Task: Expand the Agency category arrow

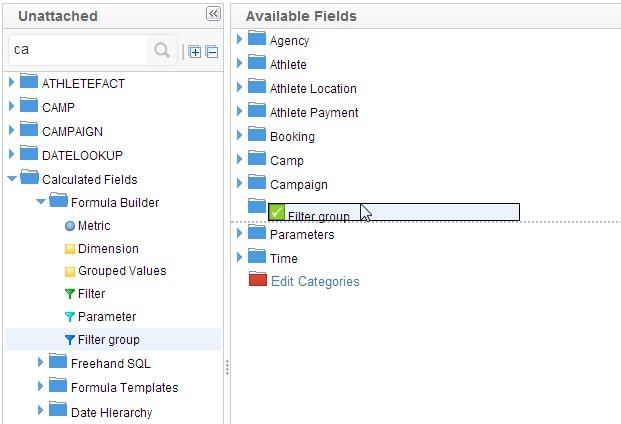Action: (x=239, y=39)
